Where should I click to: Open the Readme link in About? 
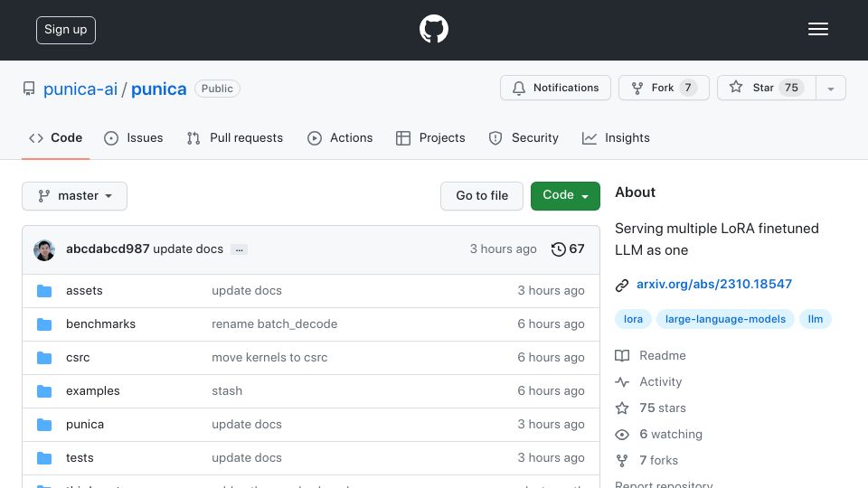point(663,355)
